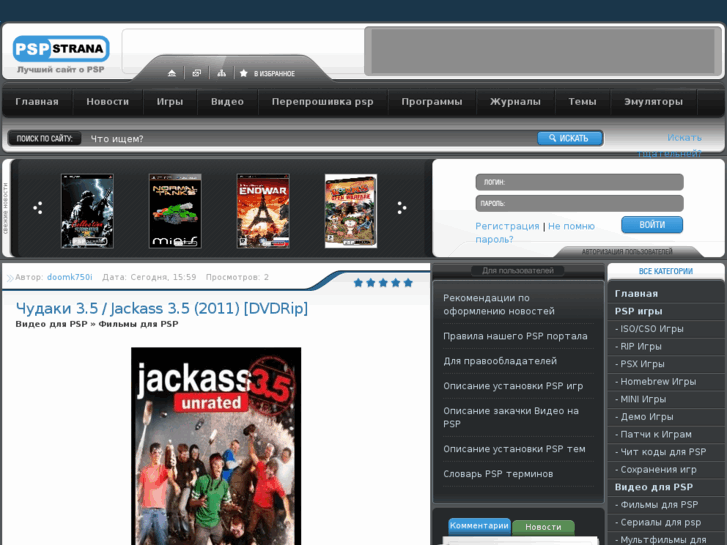Image resolution: width=727 pixels, height=545 pixels.
Task: Click the Искать тщательней link
Action: 670,145
